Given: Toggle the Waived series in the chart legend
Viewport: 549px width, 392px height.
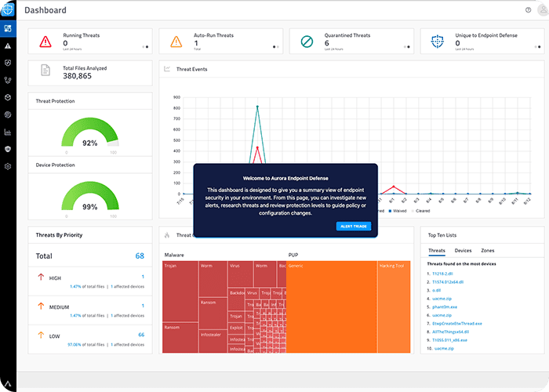Looking at the screenshot, I should (398, 211).
